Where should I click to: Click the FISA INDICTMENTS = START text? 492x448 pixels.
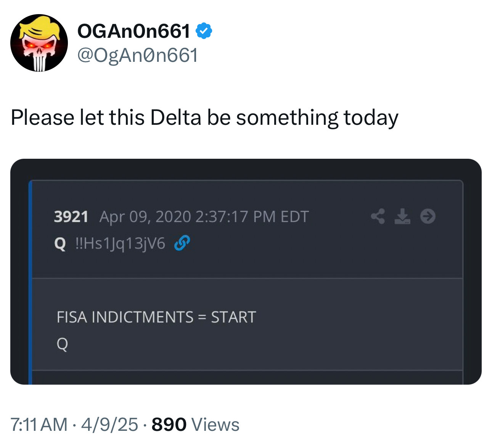point(156,317)
